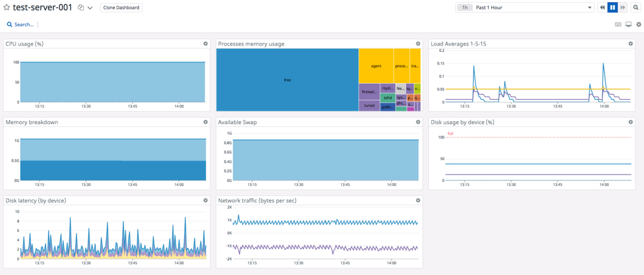Click the 'Disk latency (by device)' title

[x=35, y=200]
